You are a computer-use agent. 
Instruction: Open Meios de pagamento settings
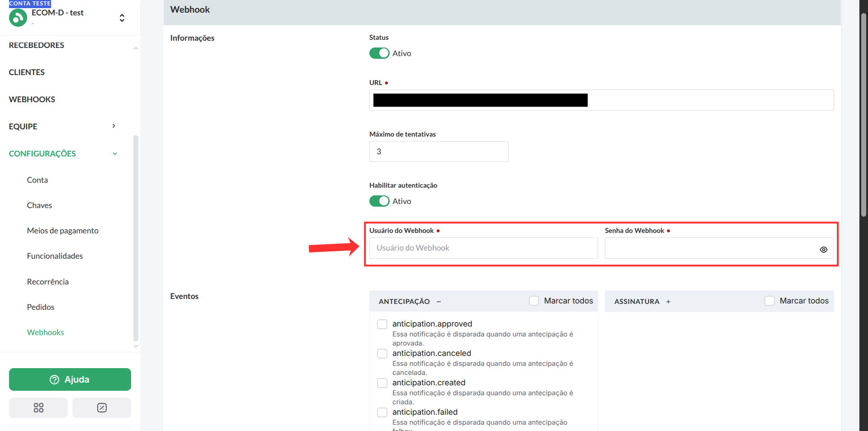(62, 231)
